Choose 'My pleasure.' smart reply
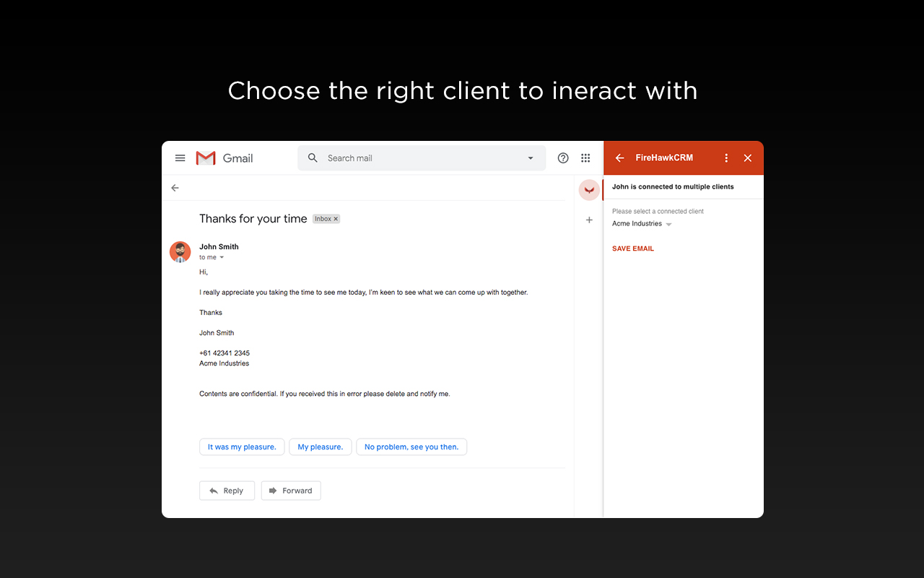The width and height of the screenshot is (924, 578). (x=321, y=447)
